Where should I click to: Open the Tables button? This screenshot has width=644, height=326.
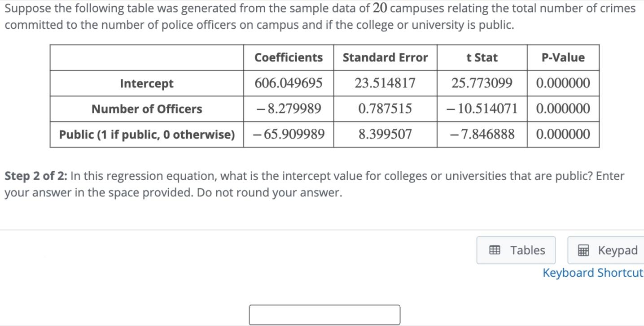(516, 250)
